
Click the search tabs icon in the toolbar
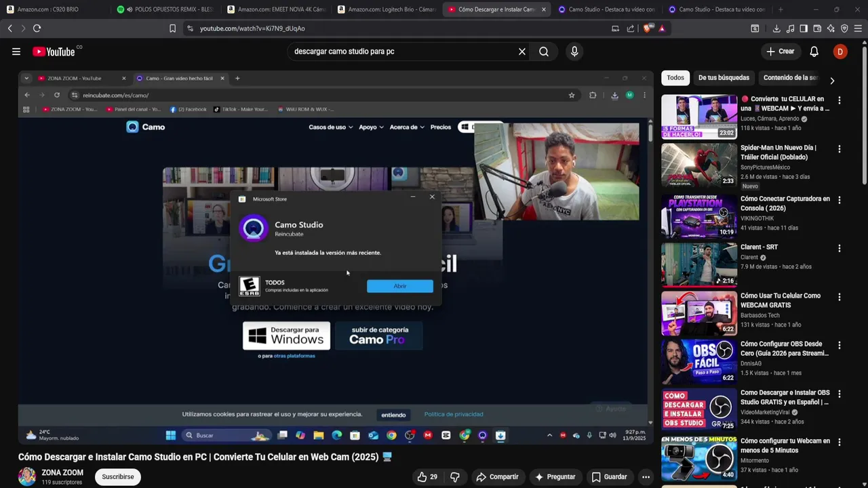[755, 28]
